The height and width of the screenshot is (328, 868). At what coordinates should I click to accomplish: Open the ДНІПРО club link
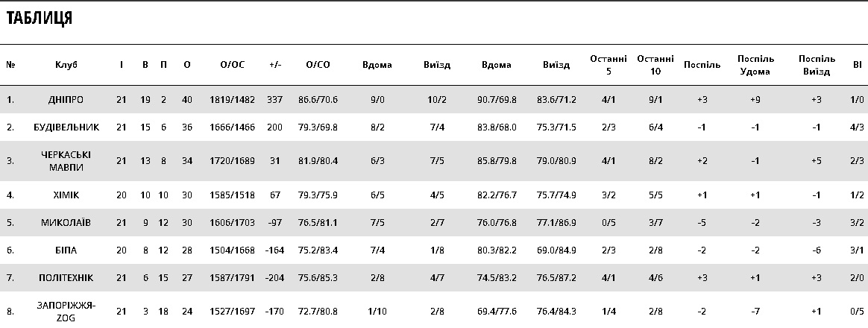click(x=66, y=99)
